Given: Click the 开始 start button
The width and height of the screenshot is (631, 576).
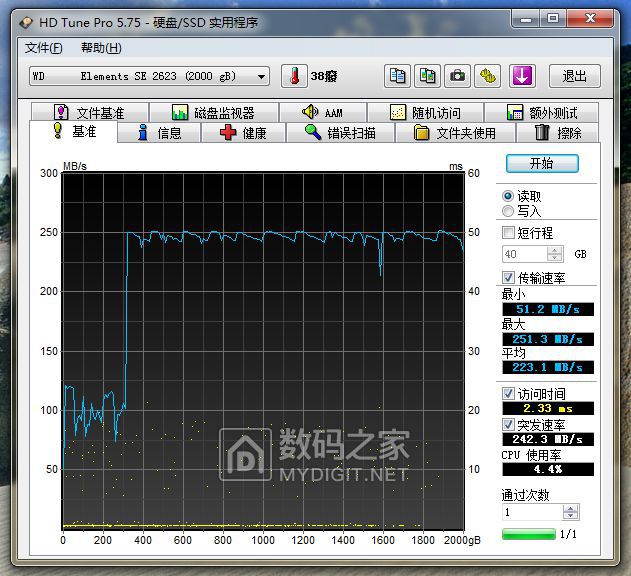Looking at the screenshot, I should tap(542, 163).
